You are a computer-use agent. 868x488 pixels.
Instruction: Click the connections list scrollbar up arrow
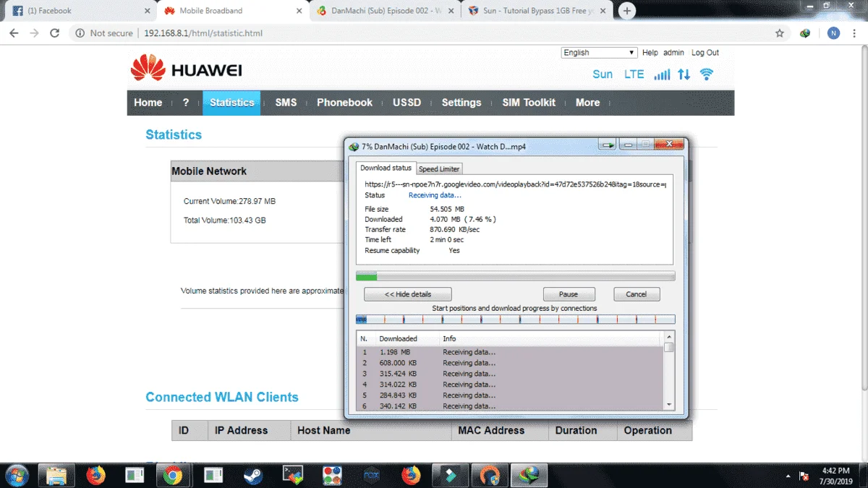[x=669, y=337]
